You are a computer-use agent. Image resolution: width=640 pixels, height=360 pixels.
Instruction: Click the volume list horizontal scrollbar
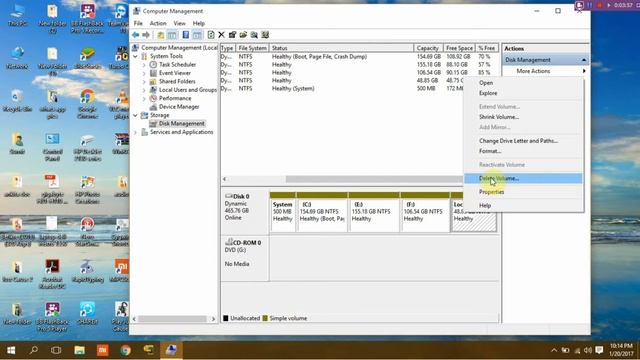(x=373, y=179)
